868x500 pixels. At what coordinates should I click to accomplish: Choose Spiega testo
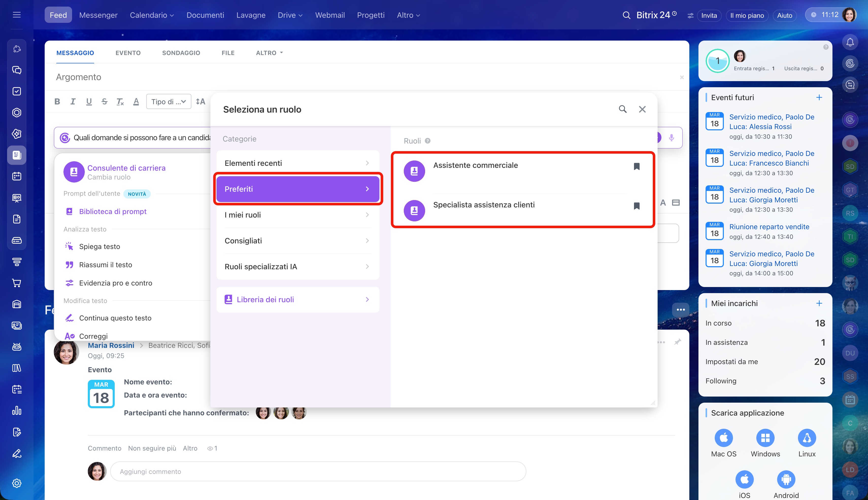[99, 246]
